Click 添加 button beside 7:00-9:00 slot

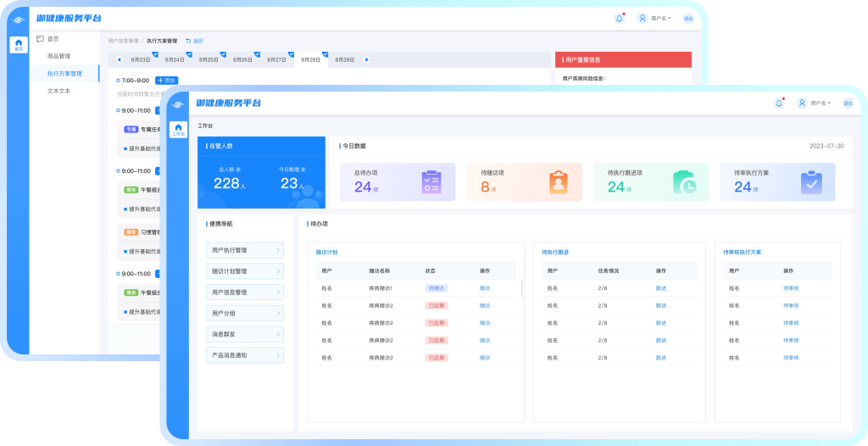tap(167, 81)
